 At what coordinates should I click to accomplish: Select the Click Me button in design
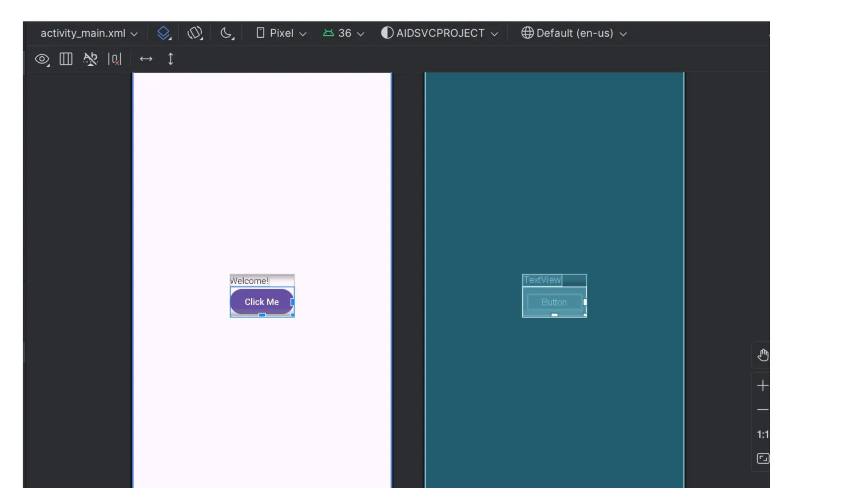pos(262,302)
